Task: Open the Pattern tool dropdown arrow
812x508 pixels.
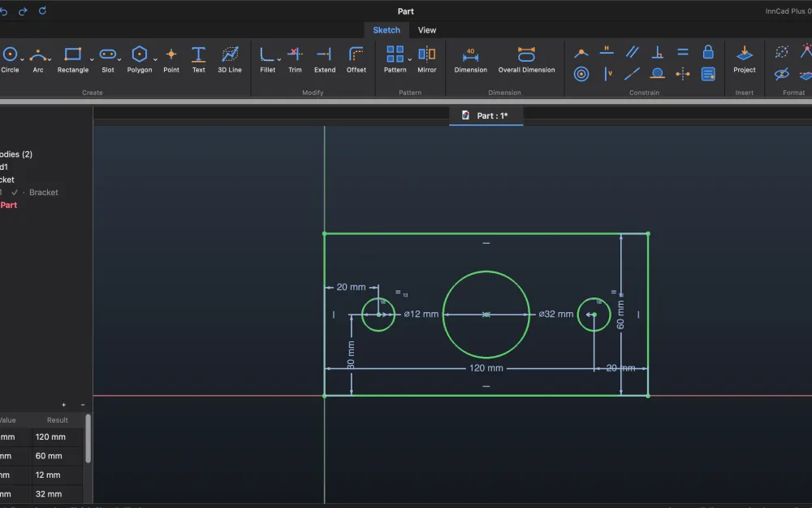Action: tap(409, 59)
